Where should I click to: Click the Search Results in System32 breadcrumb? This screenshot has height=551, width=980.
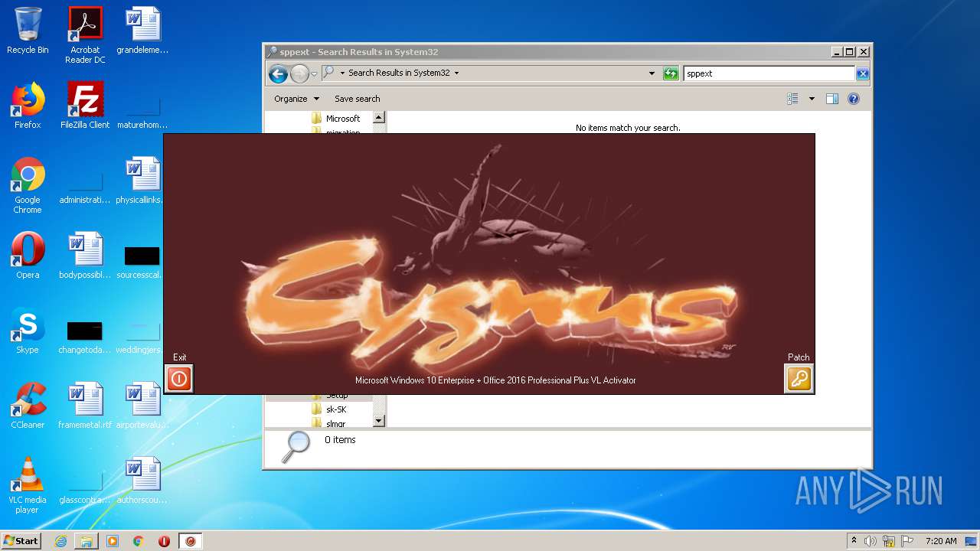point(399,73)
